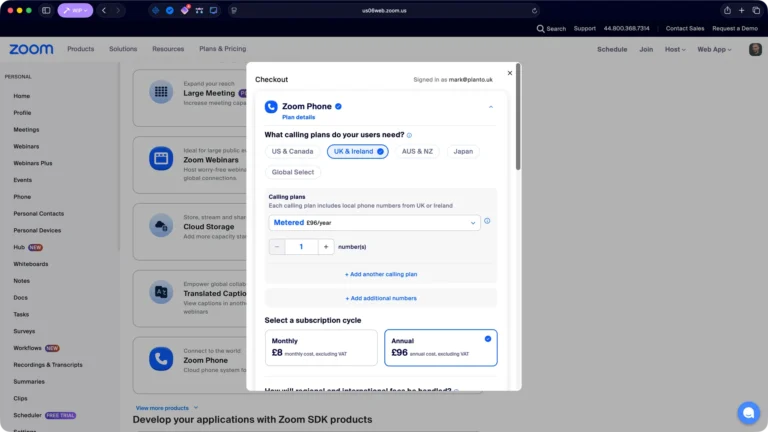Click the Plan details link
The height and width of the screenshot is (432, 768).
(298, 117)
